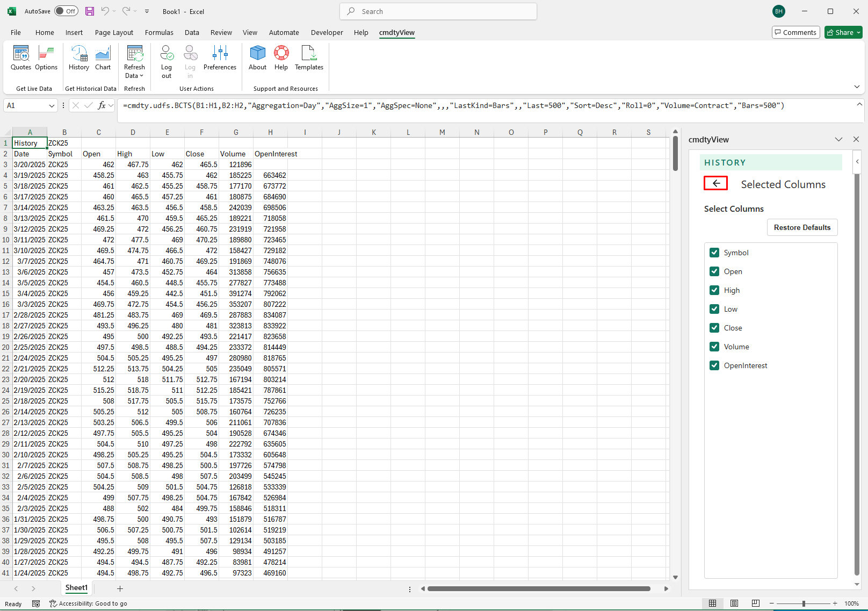Open the Help lifebuoy icon
The width and height of the screenshot is (868, 611).
pyautogui.click(x=281, y=58)
